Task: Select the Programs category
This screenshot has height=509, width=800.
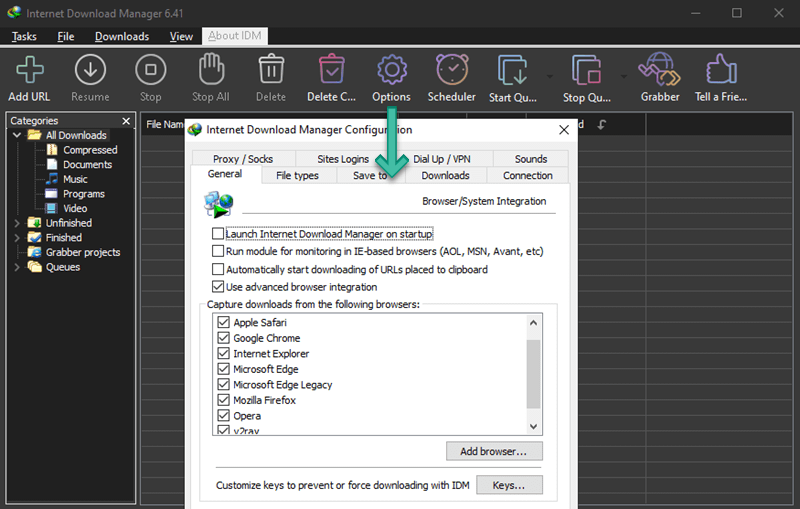Action: (84, 194)
